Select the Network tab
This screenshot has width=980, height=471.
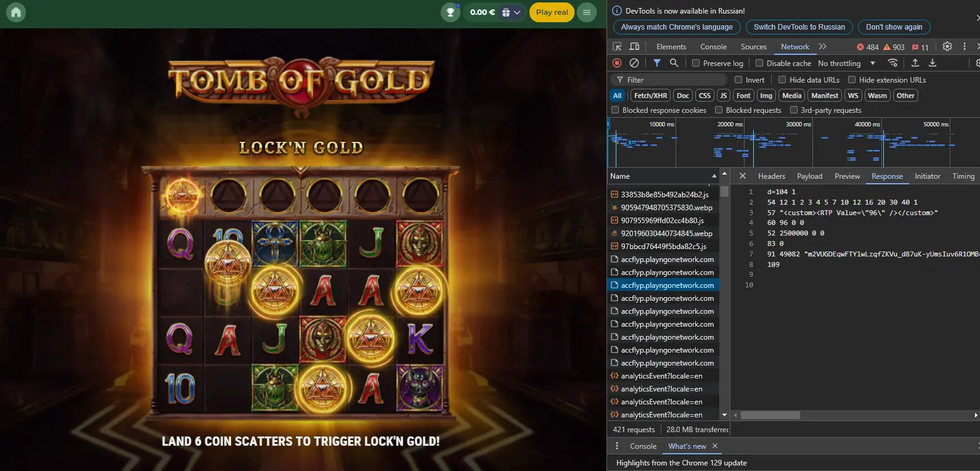coord(795,47)
